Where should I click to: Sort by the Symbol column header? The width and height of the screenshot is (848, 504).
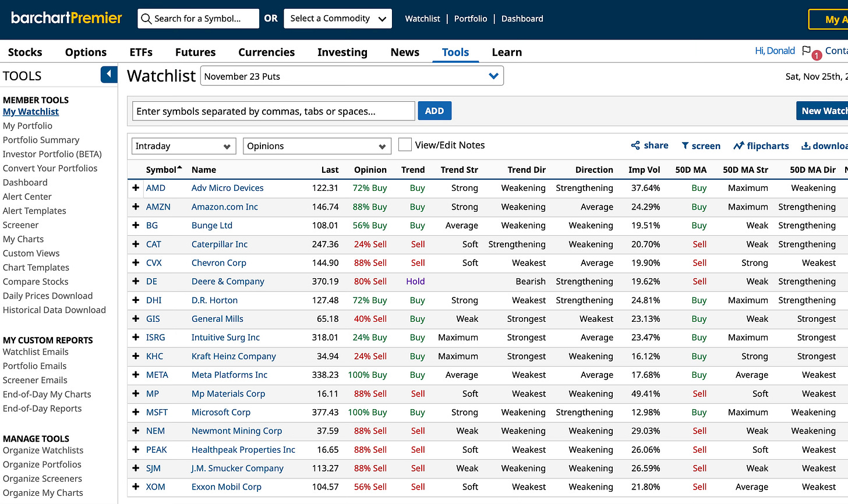164,170
